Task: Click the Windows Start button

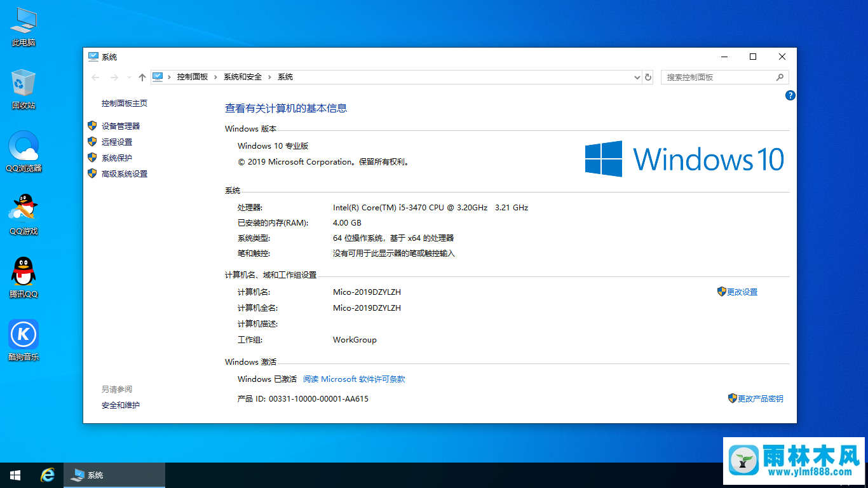Action: pyautogui.click(x=15, y=475)
